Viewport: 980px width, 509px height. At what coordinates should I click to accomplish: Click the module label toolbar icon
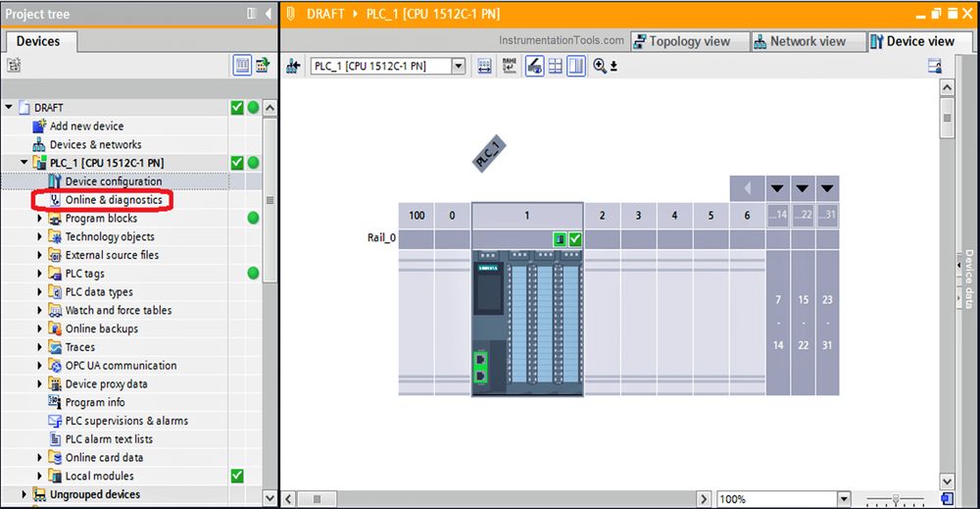(x=484, y=67)
